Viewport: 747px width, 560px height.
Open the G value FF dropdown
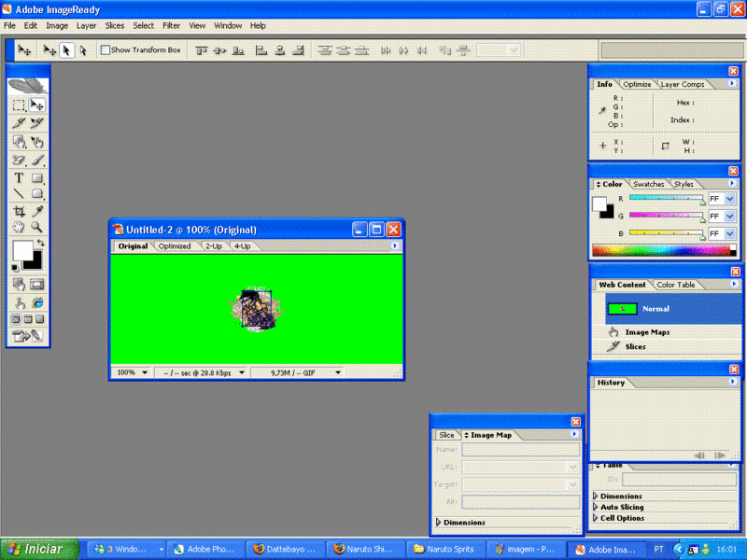click(x=730, y=217)
